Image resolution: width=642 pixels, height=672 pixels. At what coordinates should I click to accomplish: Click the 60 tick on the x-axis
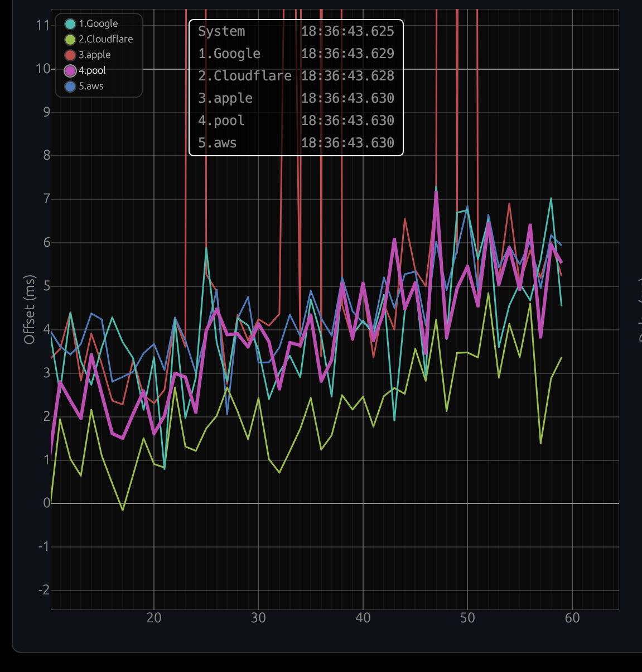tap(572, 618)
